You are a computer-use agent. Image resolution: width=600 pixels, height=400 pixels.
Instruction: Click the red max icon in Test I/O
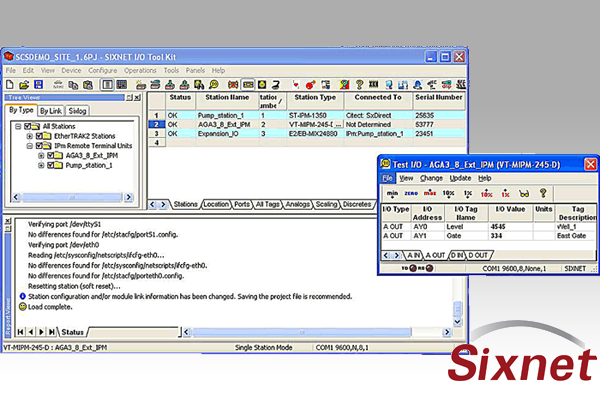pos(430,193)
